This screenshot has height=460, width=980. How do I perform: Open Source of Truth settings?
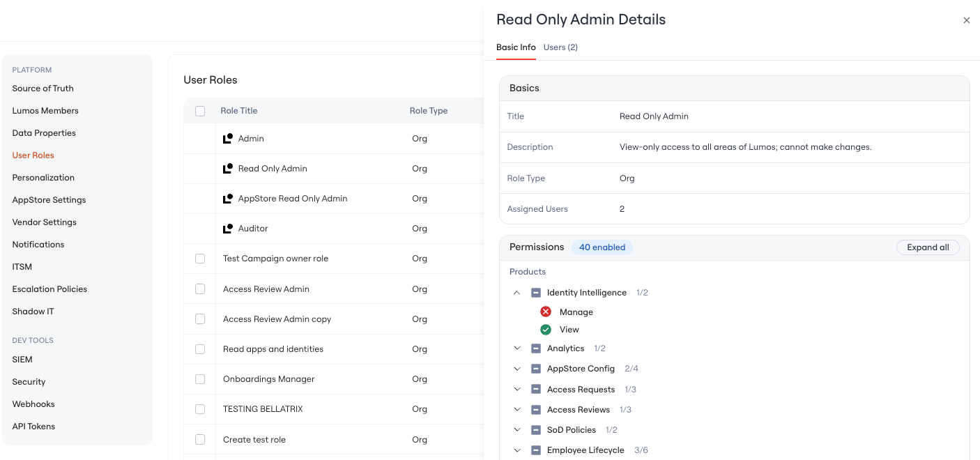tap(43, 89)
